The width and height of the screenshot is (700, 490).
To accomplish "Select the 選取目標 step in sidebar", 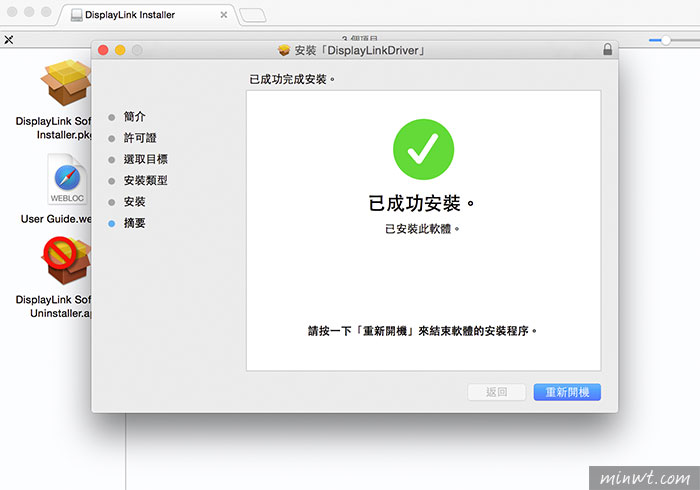I will pyautogui.click(x=146, y=159).
